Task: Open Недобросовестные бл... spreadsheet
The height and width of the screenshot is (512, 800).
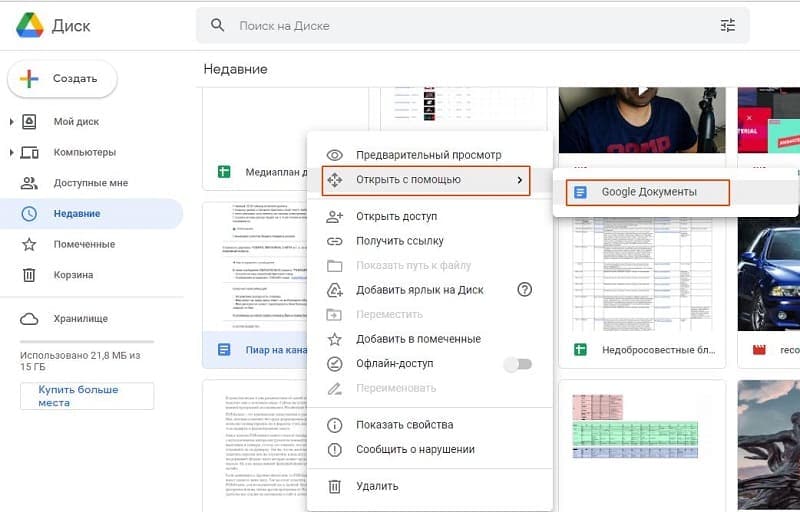Action: click(x=658, y=350)
